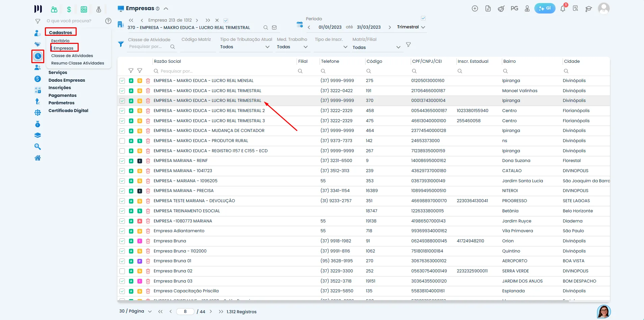
Task: Click the user profile avatar
Action: pos(603,8)
